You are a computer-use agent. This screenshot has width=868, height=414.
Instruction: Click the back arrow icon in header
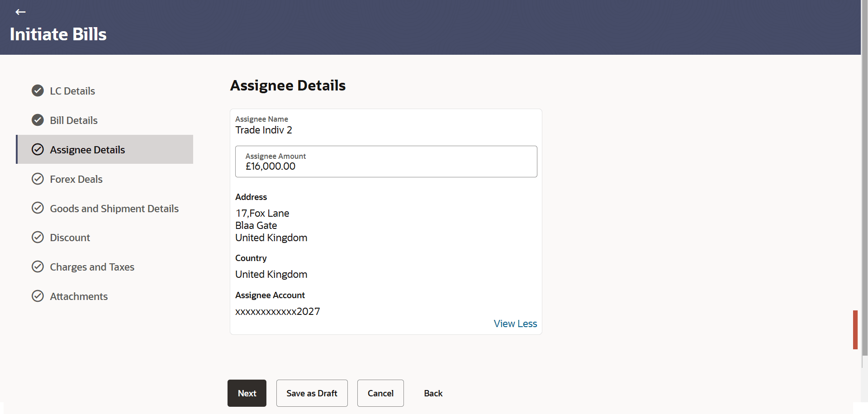pyautogui.click(x=20, y=12)
